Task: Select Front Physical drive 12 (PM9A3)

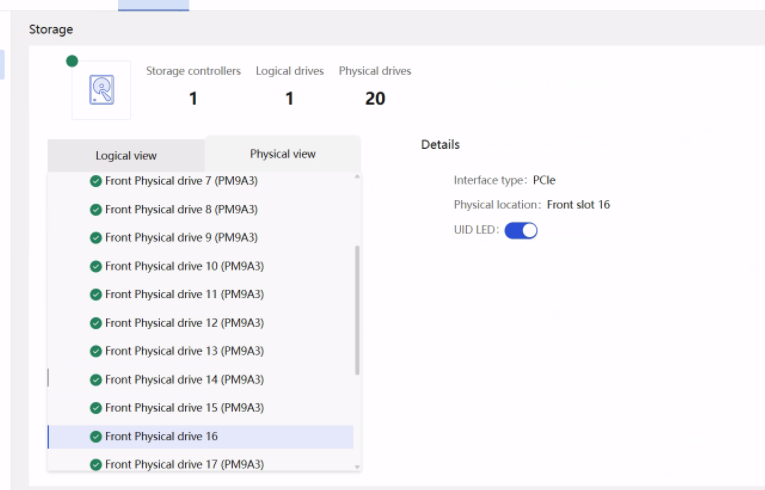Action: click(184, 323)
